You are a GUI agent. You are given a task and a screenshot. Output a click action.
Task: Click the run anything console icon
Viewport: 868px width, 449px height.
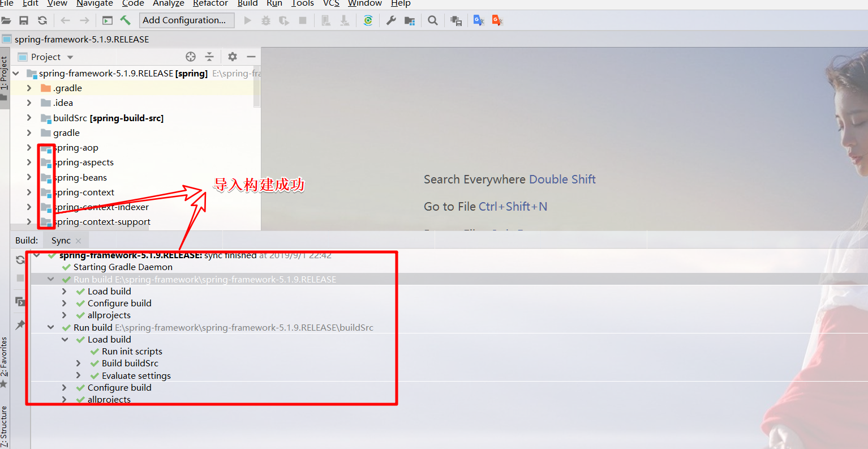(108, 20)
